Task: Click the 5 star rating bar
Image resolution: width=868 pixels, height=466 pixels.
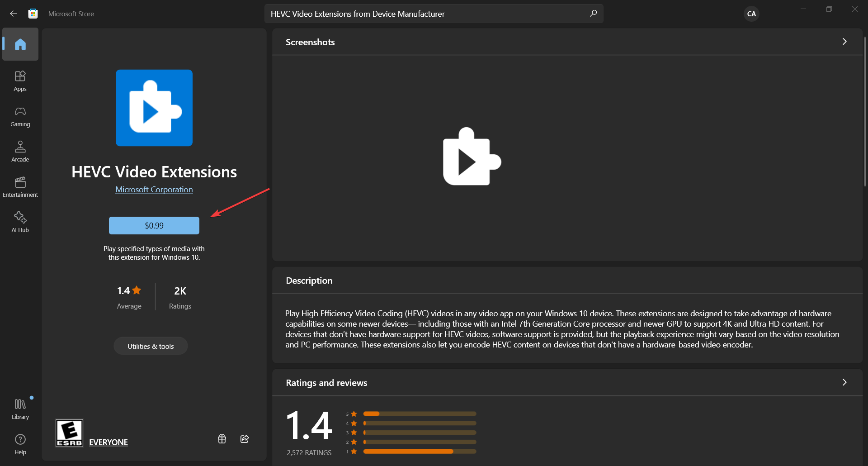Action: [x=420, y=414]
